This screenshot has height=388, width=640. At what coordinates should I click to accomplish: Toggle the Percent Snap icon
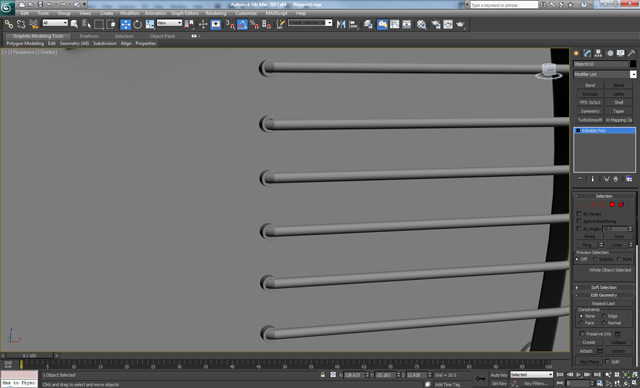click(254, 24)
